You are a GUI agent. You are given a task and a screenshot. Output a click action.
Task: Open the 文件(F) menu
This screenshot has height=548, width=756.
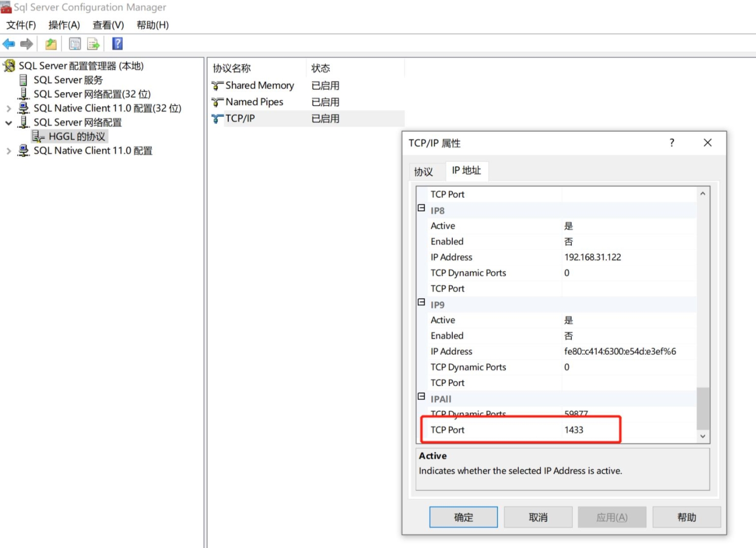click(x=21, y=25)
